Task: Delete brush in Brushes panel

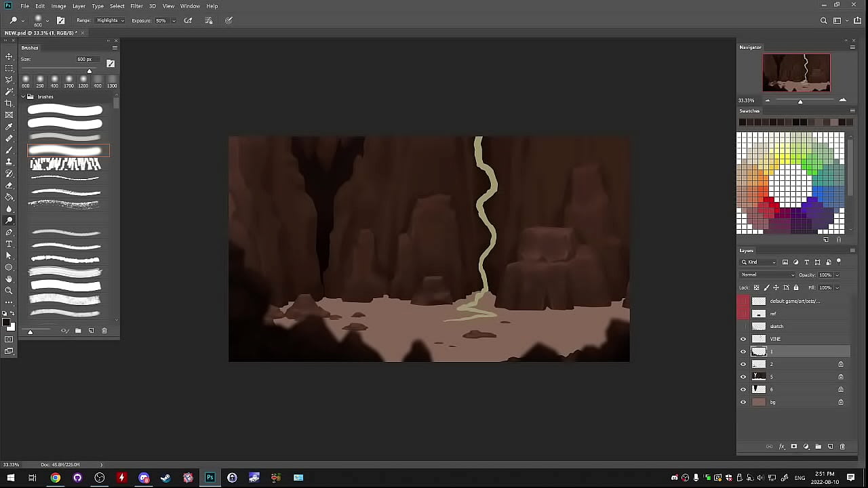Action: (104, 331)
